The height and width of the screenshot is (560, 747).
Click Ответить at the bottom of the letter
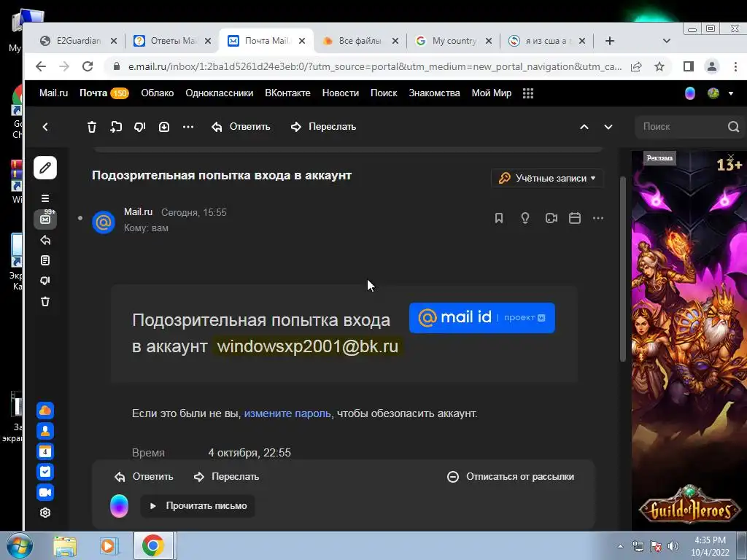[144, 477]
